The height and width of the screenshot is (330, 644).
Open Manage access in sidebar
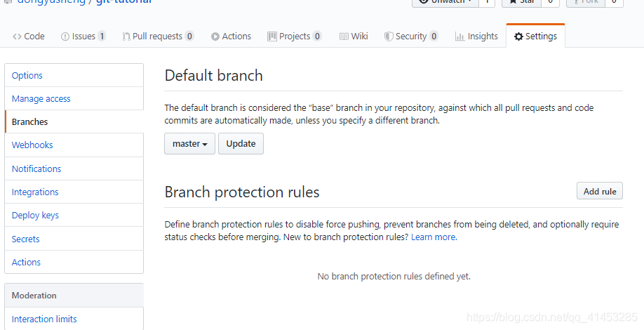click(74, 98)
